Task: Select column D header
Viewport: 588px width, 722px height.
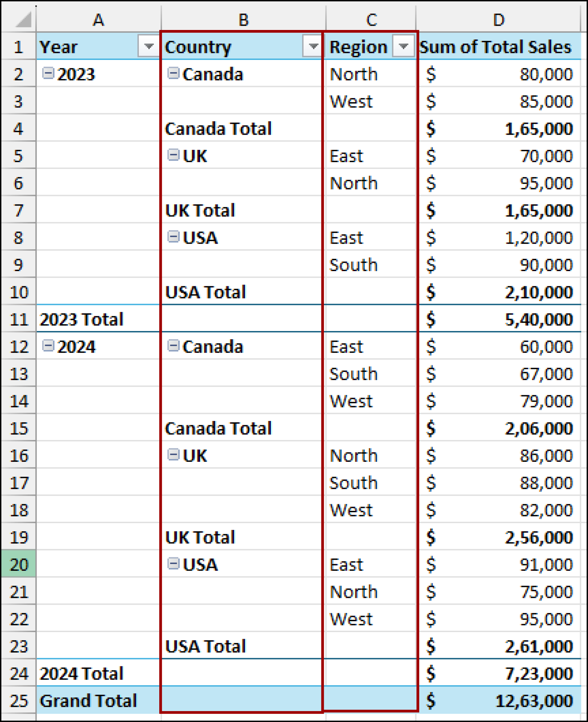Action: (x=499, y=19)
